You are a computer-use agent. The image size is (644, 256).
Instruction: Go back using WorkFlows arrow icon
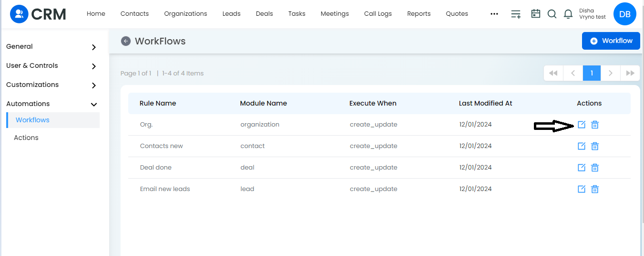pyautogui.click(x=126, y=41)
